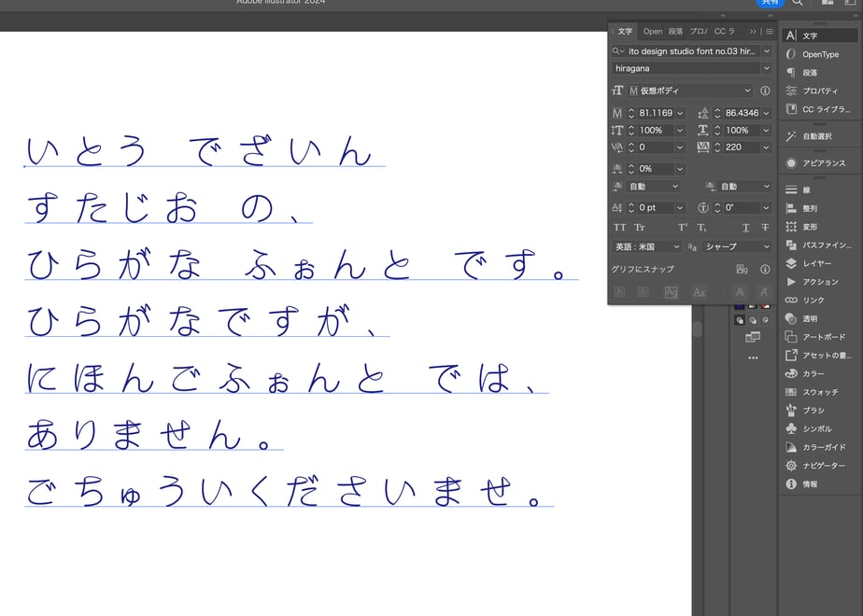Step the font size value 81.1169
The height and width of the screenshot is (616, 863).
631,113
